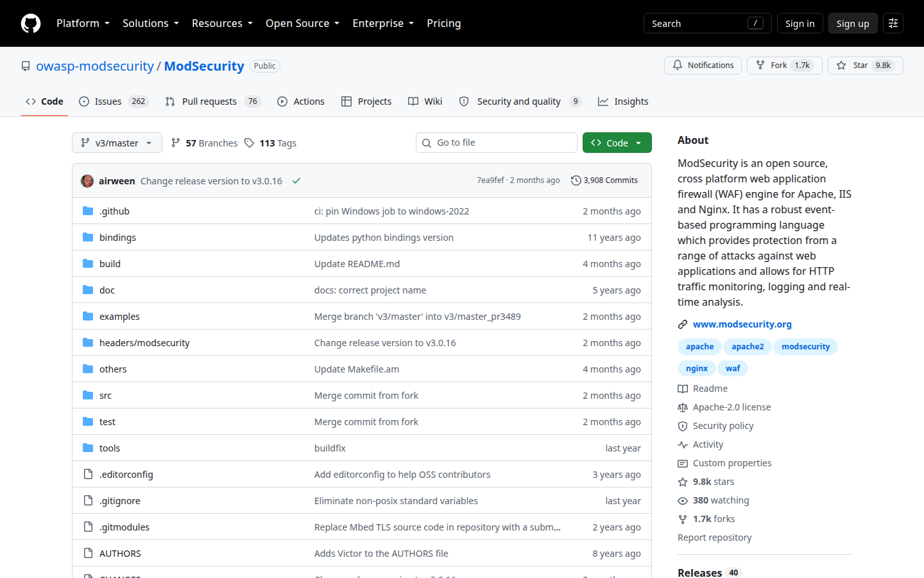Open commit 7ea9fef hash link
The height and width of the screenshot is (578, 924).
tap(490, 180)
